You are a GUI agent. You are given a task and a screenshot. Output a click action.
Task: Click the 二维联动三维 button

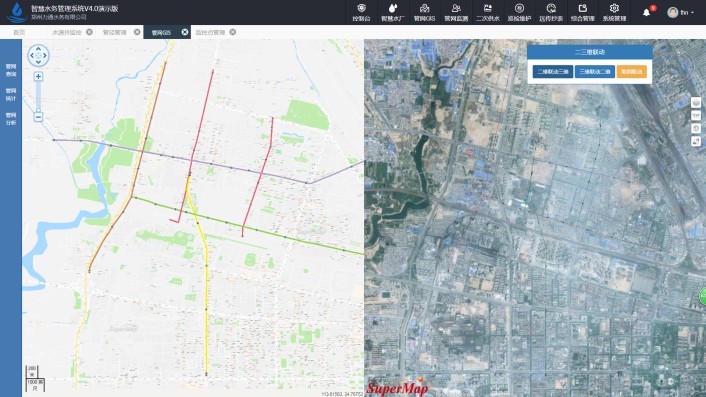(x=552, y=72)
